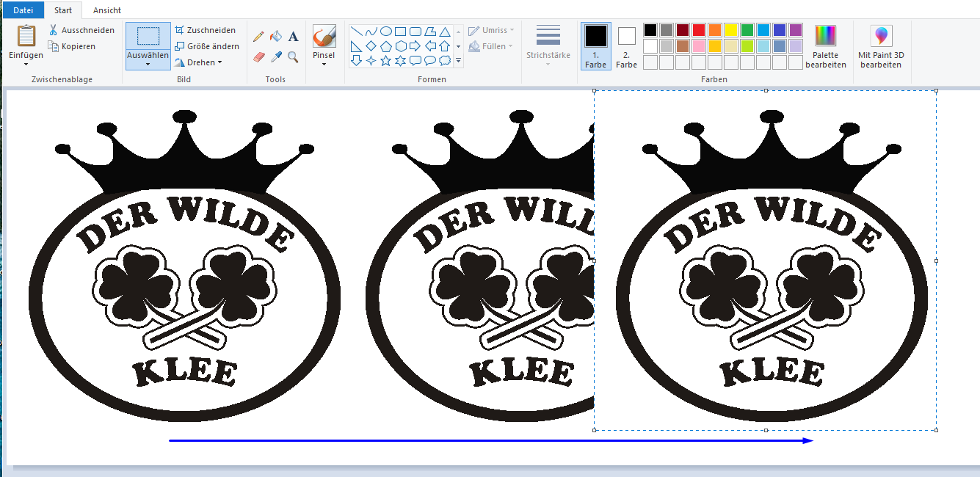Open the Pinsel brush type dropdown
980x477 pixels.
pos(324,64)
